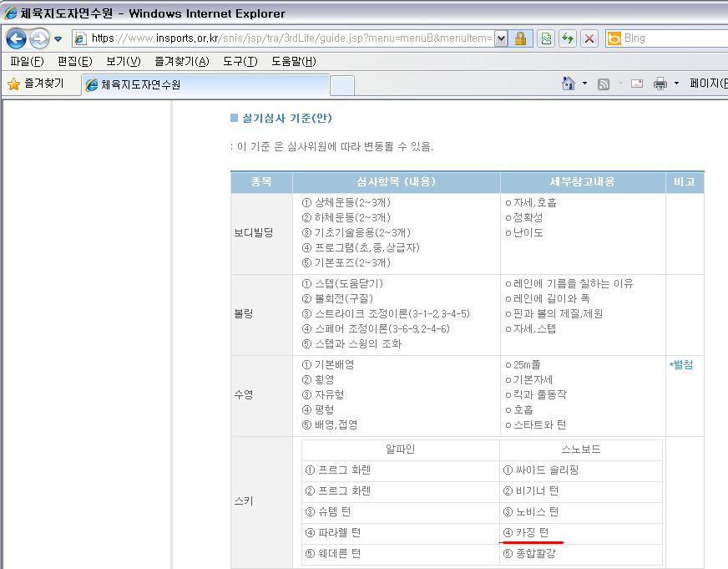The width and height of the screenshot is (728, 569).
Task: Click the browser Forward arrow button
Action: [x=38, y=38]
